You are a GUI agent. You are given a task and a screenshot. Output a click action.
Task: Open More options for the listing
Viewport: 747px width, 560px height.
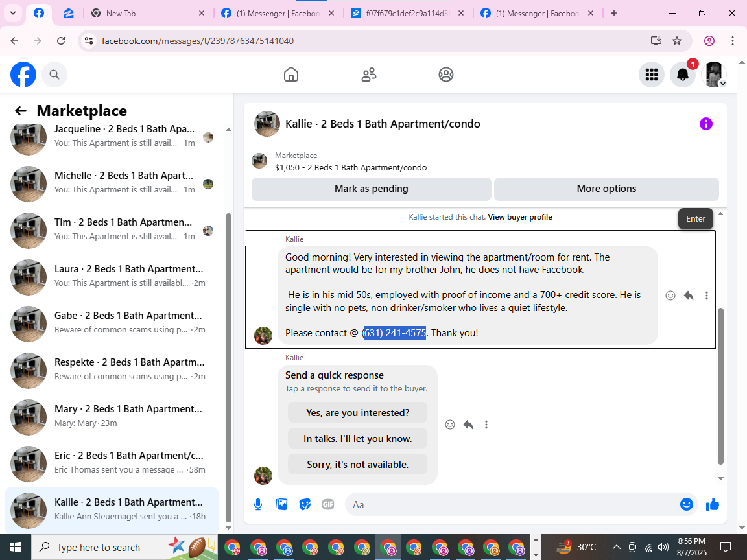[x=606, y=189]
